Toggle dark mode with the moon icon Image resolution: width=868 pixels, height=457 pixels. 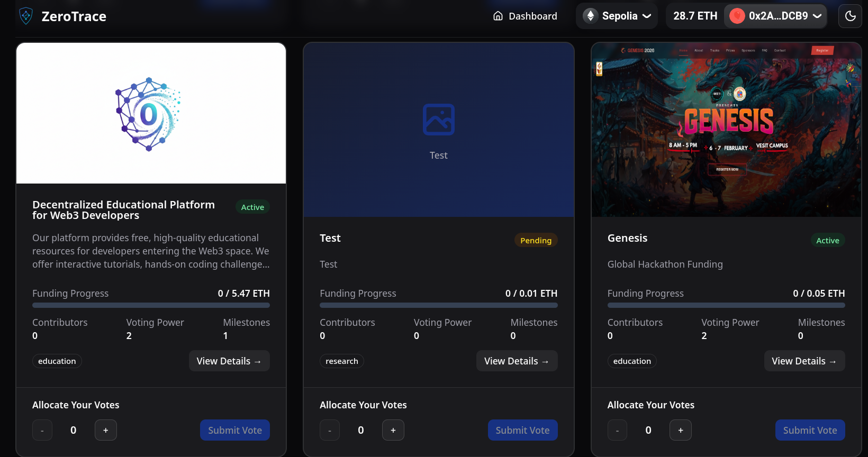point(850,16)
